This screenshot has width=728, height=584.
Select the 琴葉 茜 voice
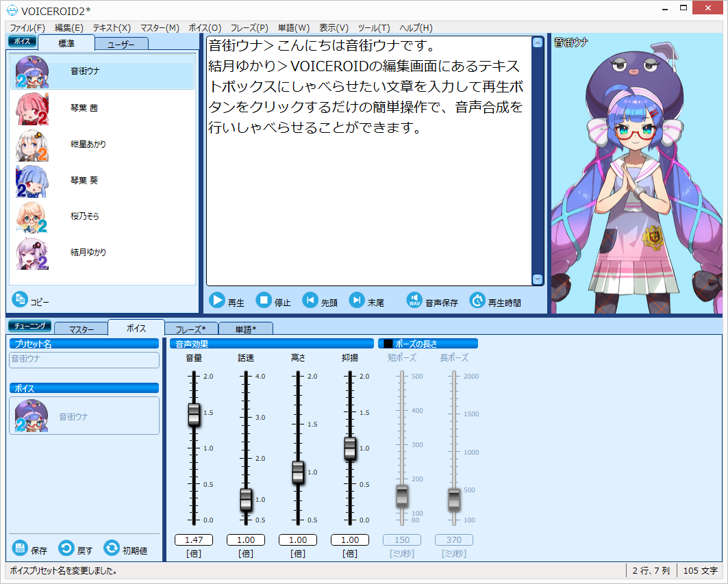pos(102,107)
